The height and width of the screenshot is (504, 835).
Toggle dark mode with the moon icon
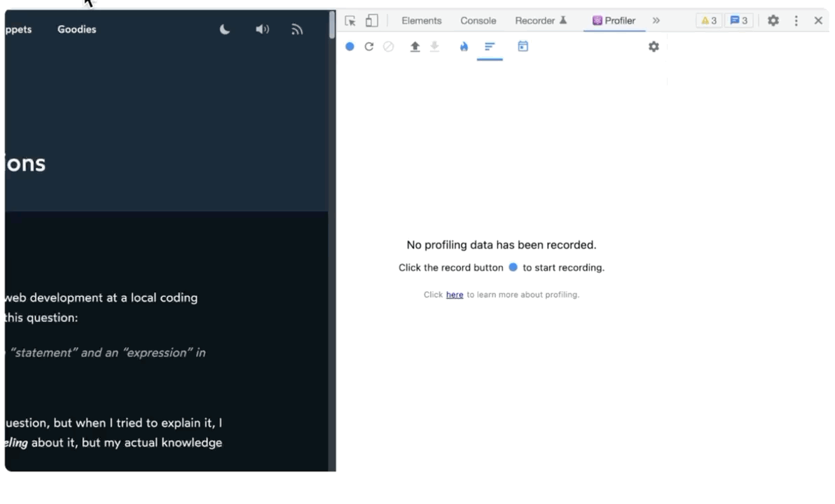click(225, 29)
